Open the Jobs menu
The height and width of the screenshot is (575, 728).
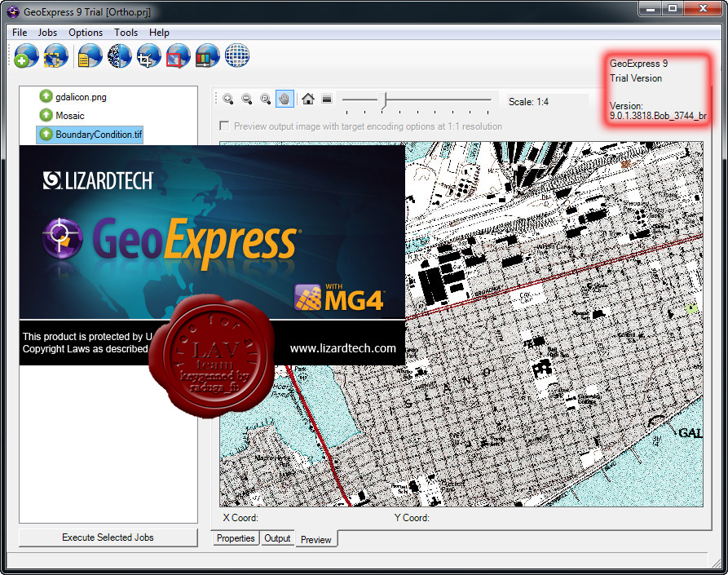coord(47,33)
